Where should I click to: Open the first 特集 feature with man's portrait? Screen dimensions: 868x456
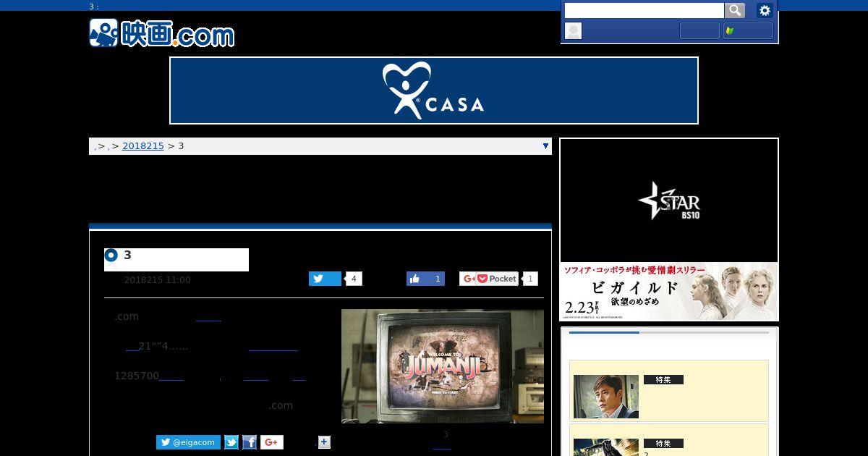pyautogui.click(x=606, y=397)
